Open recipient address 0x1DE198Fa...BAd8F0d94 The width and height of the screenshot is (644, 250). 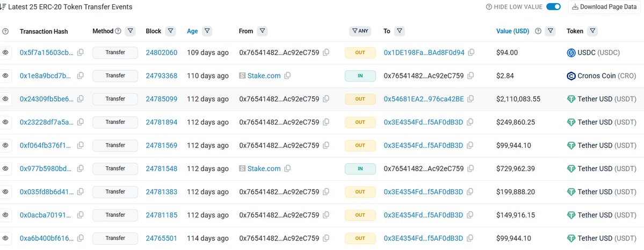click(424, 53)
